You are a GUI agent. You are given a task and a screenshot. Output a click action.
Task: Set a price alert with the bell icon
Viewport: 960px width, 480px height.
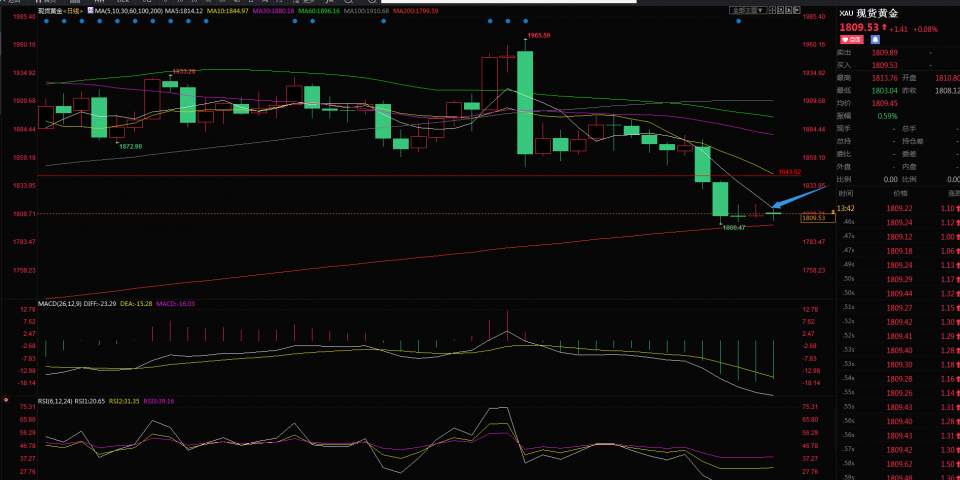pos(875,39)
